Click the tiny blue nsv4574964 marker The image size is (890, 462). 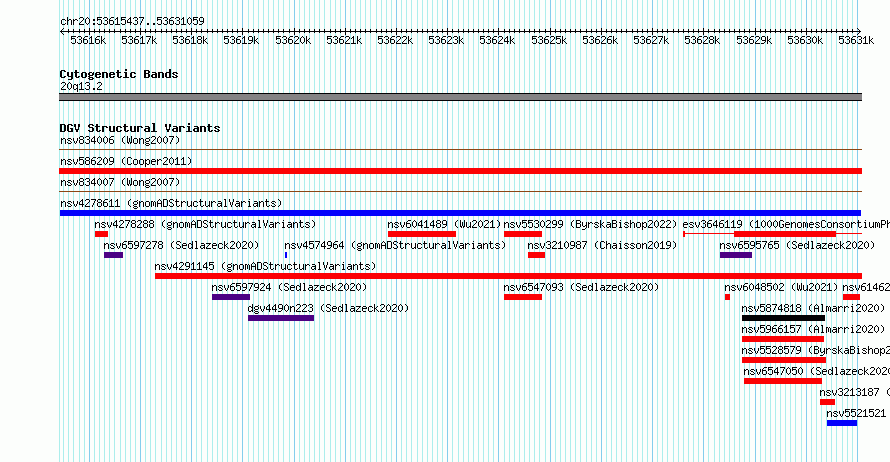point(286,255)
